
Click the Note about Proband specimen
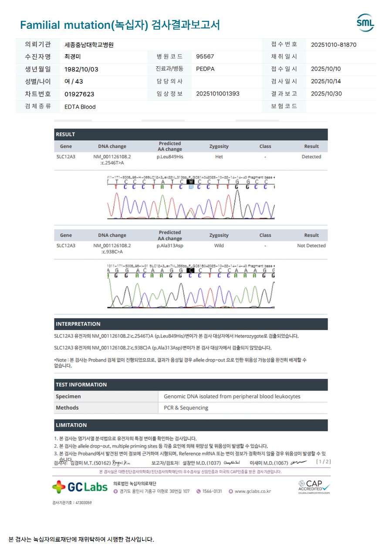(x=181, y=363)
